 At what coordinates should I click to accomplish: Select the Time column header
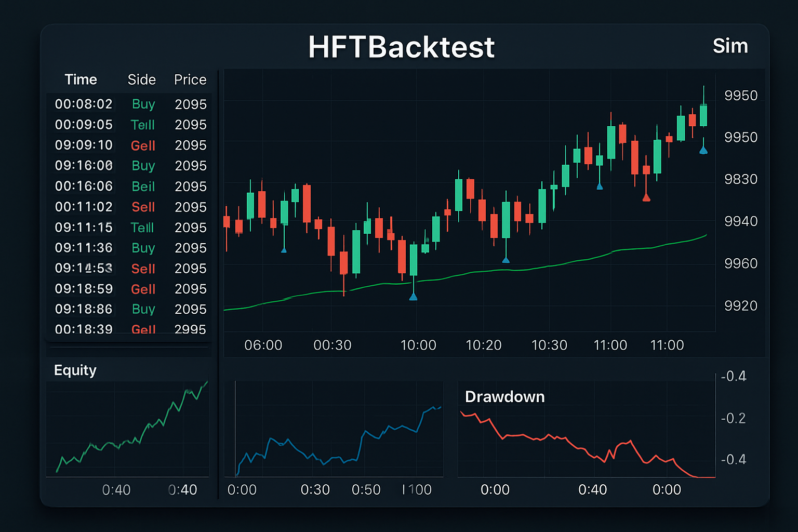81,79
